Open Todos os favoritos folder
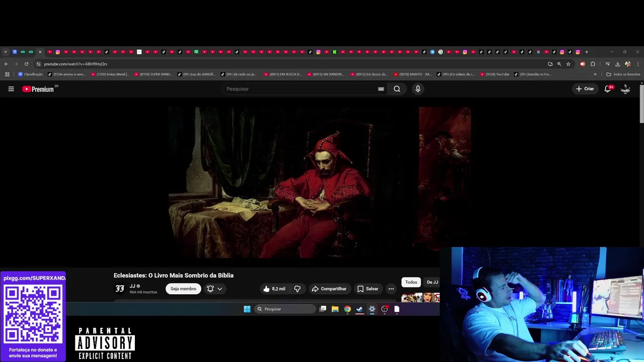Viewport: 644px width, 362px height. (x=623, y=74)
